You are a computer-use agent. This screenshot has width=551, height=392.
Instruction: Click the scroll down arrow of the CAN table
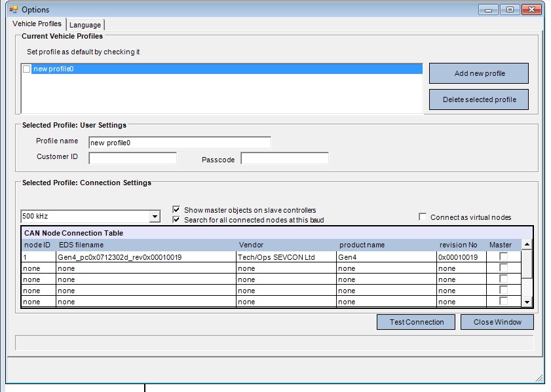527,302
